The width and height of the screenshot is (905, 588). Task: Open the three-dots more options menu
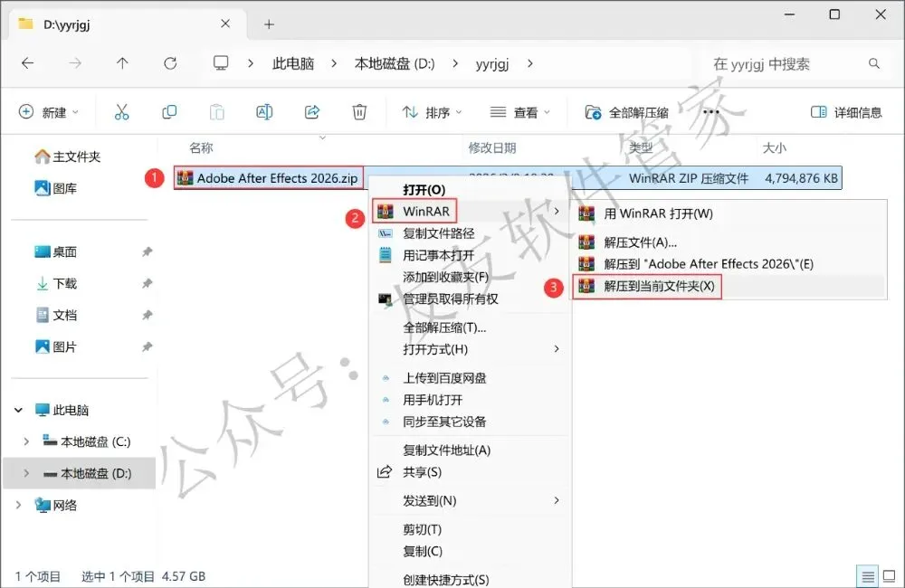pyautogui.click(x=711, y=112)
